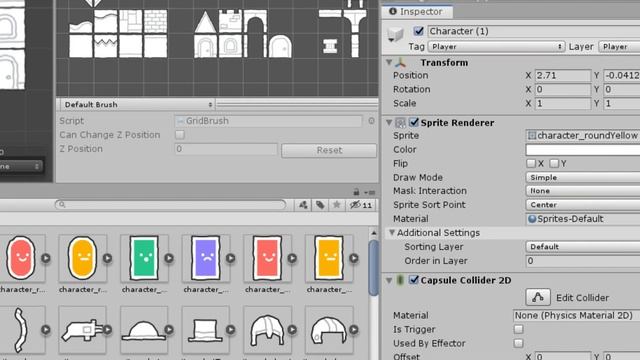Select the top hat sprite asset
Image resolution: width=640 pixels, height=360 pixels.
click(x=206, y=330)
